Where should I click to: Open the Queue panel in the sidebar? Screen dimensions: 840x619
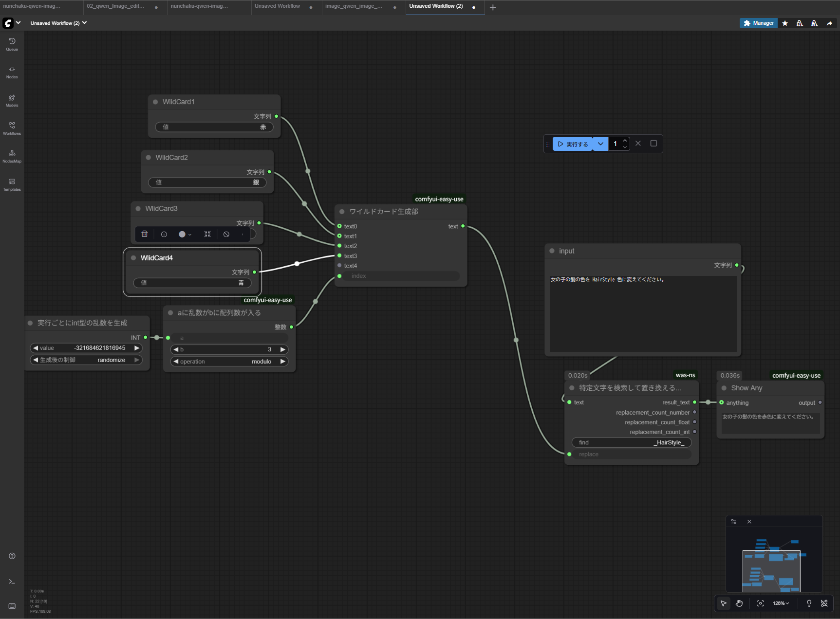(12, 44)
